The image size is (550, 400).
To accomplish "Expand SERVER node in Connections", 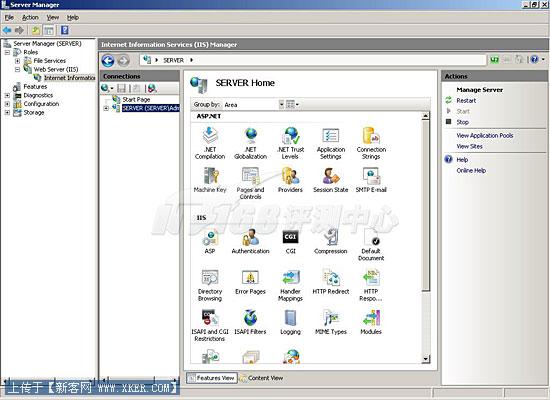I will pos(106,108).
